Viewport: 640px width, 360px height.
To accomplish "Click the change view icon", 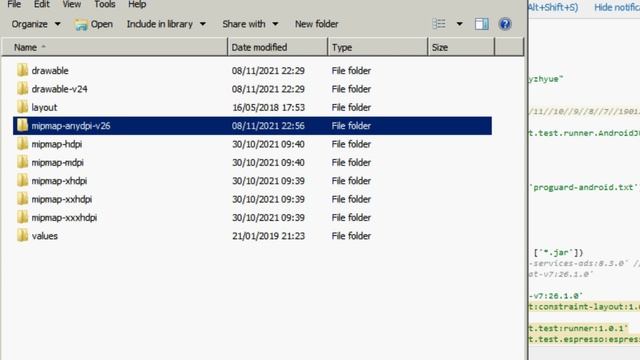I will pos(439,24).
